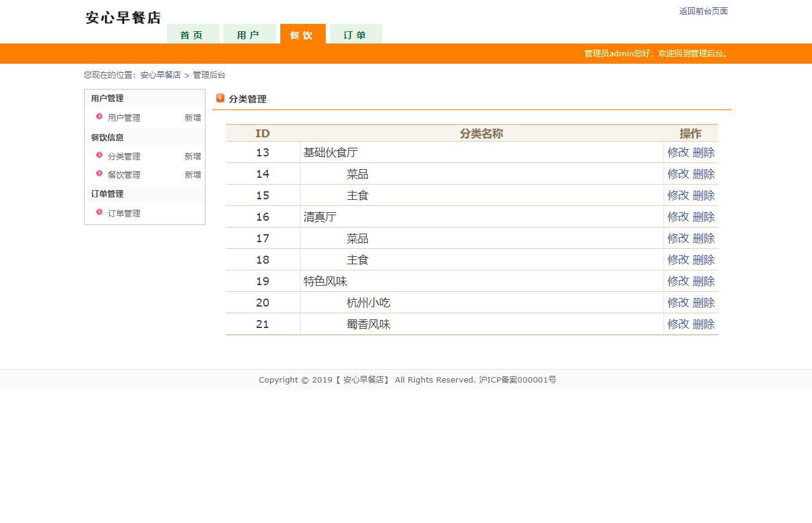812x523 pixels.
Task: Click 修改 for category 基础伙食厅
Action: (676, 152)
